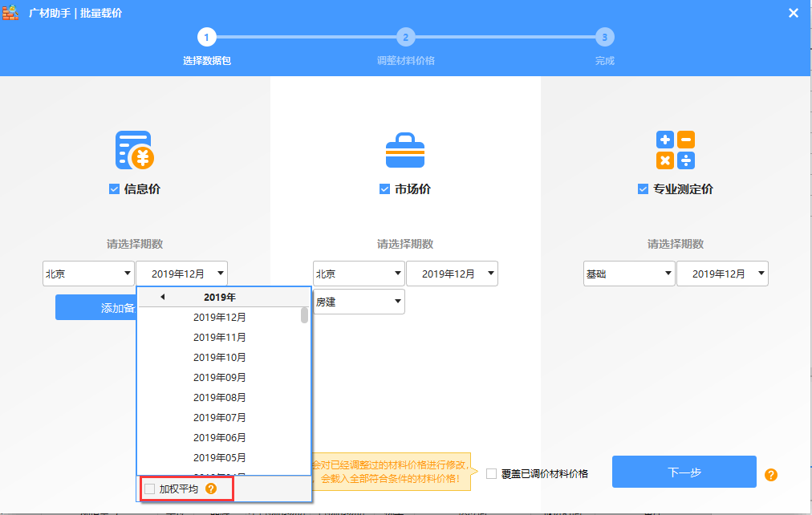Enable 覆盖已调价材料价格 checkbox
812x515 pixels.
(x=492, y=473)
